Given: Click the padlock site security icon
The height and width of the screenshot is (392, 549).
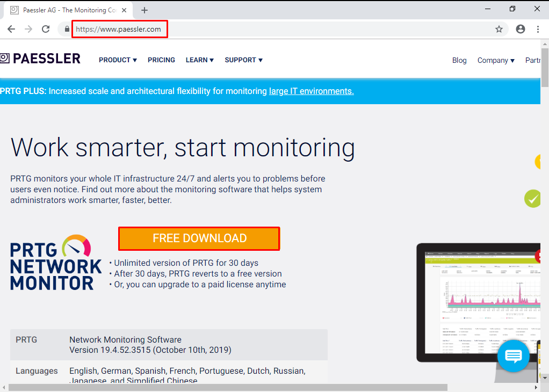Looking at the screenshot, I should click(x=67, y=29).
